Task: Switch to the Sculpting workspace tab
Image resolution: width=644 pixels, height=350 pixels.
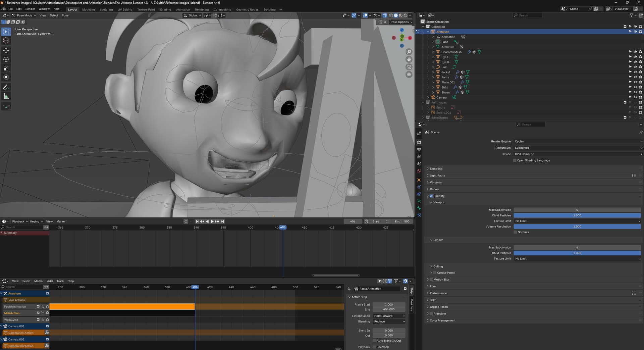Action: (x=106, y=10)
